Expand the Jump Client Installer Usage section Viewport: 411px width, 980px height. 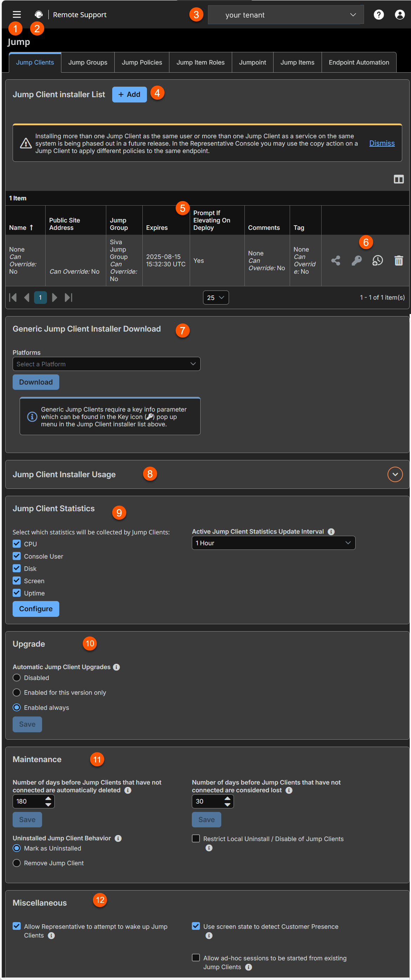pyautogui.click(x=395, y=474)
